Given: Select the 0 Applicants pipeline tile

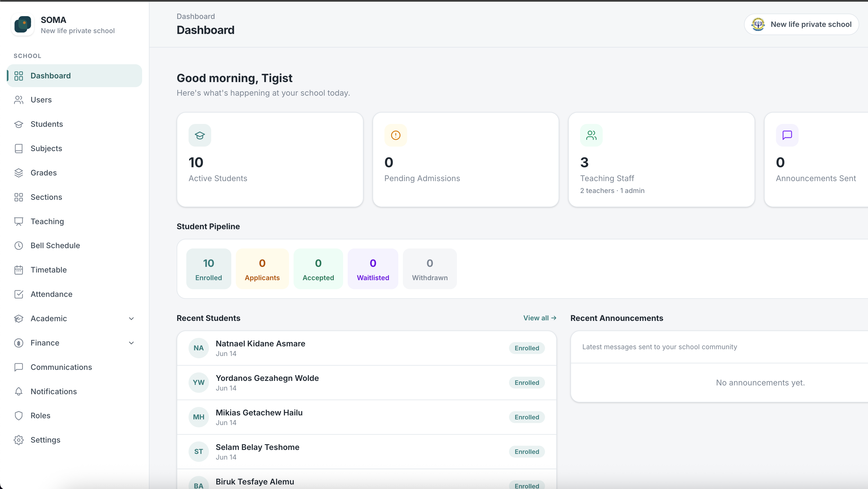Looking at the screenshot, I should (x=262, y=269).
